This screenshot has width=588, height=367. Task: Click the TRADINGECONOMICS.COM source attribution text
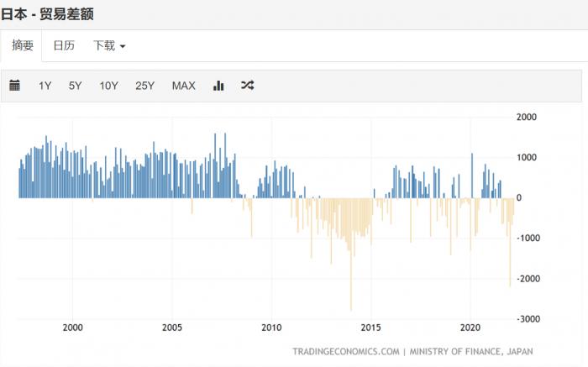click(346, 351)
